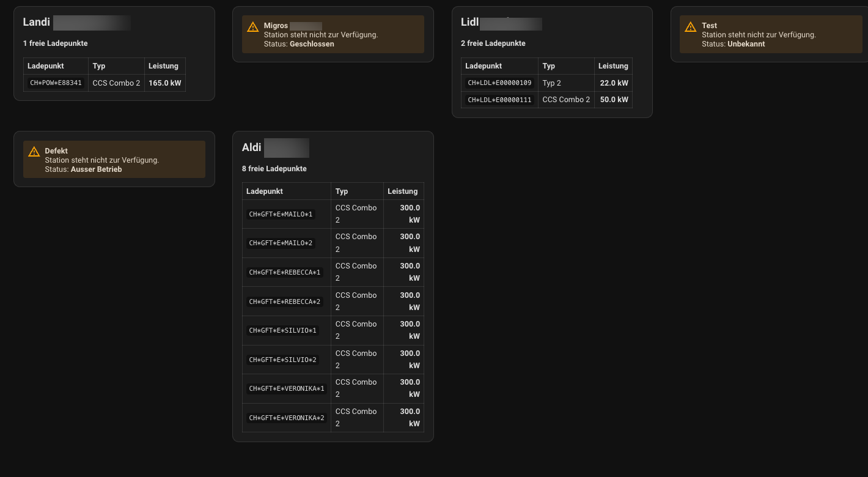Click charge point CH*GFT*E*MAILO*2

tap(281, 243)
